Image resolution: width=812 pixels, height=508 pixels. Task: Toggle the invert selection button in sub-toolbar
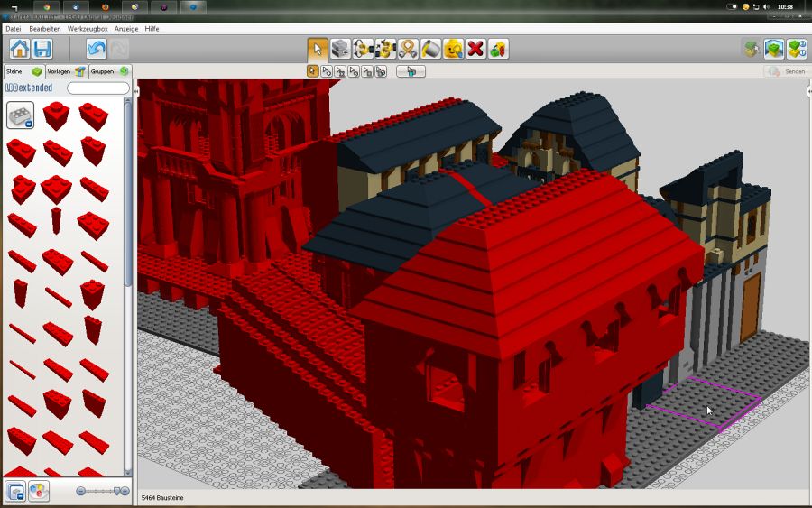(x=411, y=71)
